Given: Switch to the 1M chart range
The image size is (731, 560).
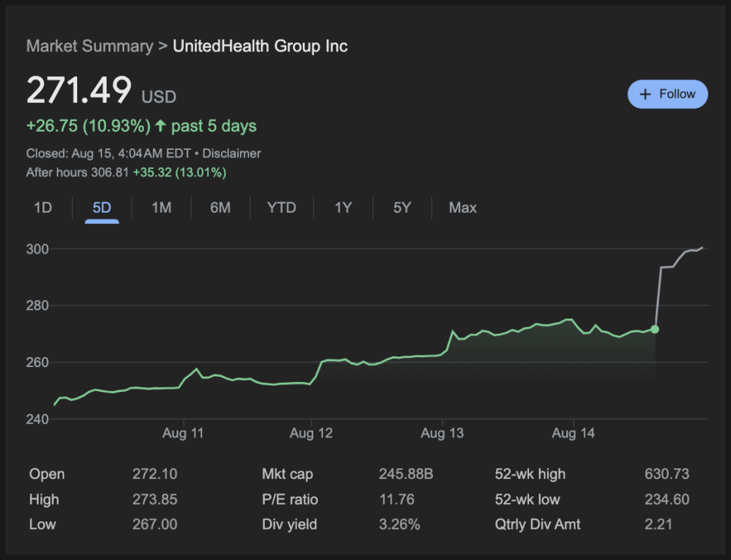Looking at the screenshot, I should tap(161, 207).
